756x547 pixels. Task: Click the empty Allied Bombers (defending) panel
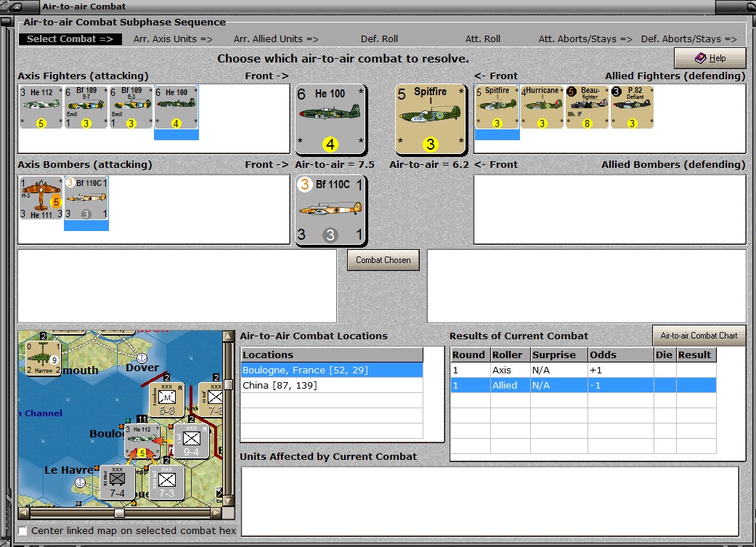610,209
